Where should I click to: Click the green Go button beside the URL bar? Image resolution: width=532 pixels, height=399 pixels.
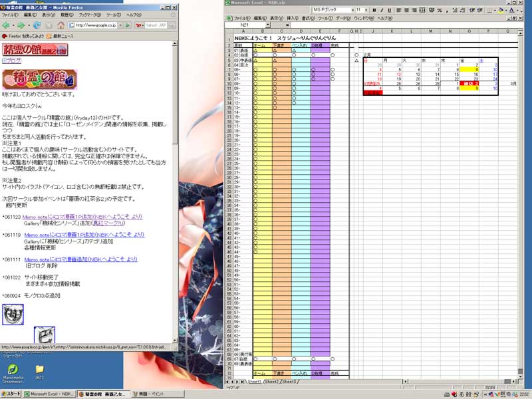[x=128, y=25]
